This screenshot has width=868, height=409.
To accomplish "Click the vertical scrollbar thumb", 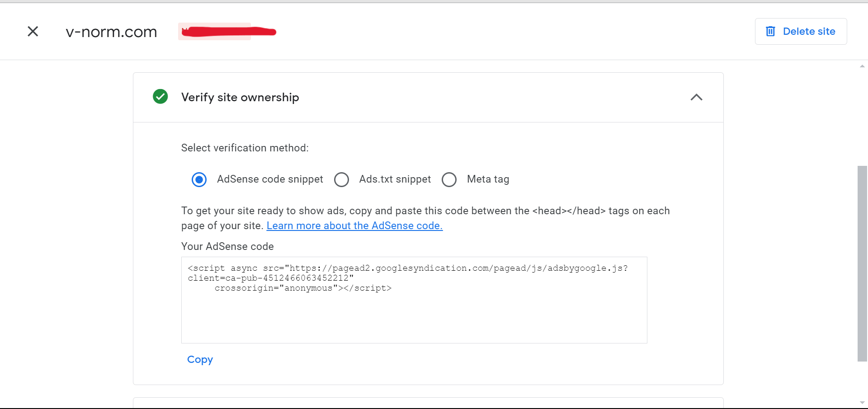I will click(862, 263).
